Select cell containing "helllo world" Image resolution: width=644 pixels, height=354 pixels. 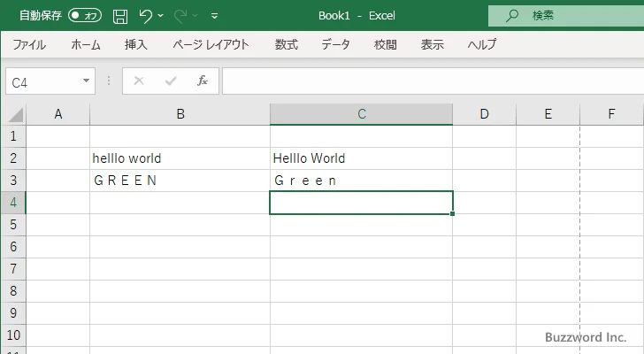coord(180,158)
